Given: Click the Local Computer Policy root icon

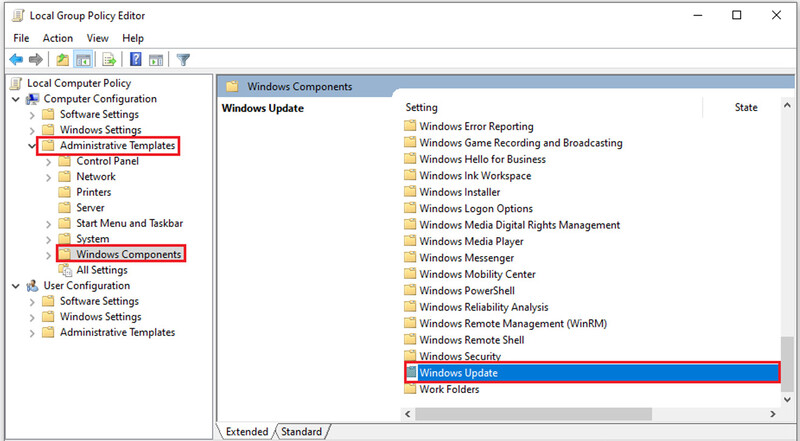Looking at the screenshot, I should pos(16,83).
